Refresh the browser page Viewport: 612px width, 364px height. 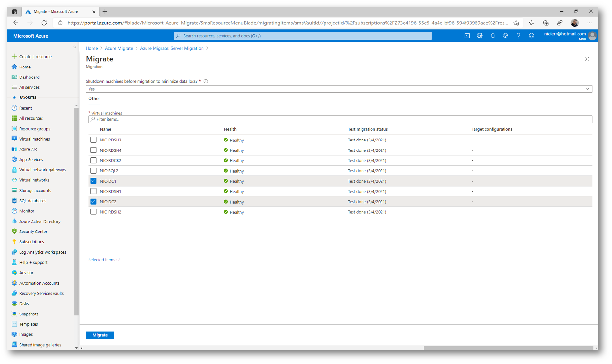click(44, 23)
